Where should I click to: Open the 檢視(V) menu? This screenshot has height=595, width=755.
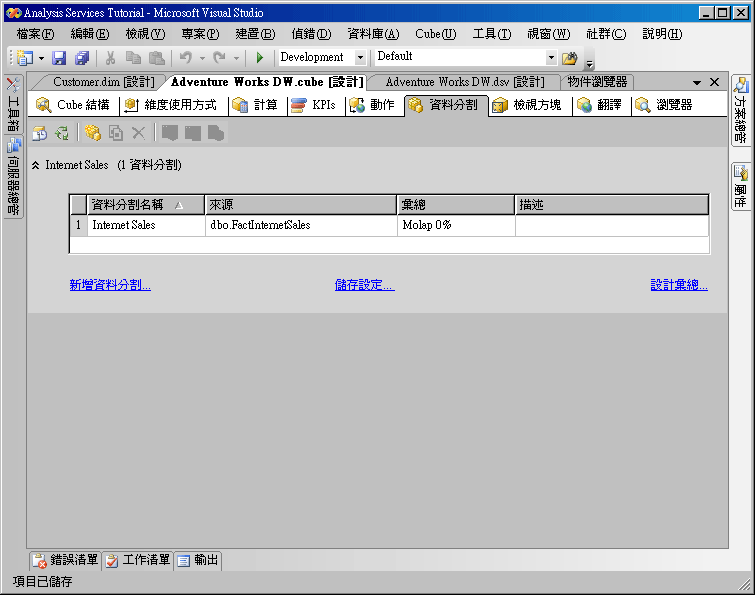145,34
